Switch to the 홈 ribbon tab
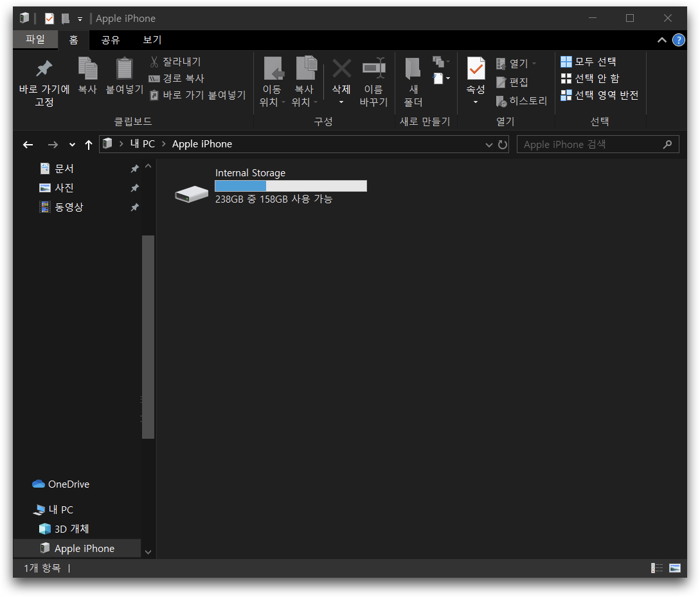The height and width of the screenshot is (597, 700). tap(74, 40)
